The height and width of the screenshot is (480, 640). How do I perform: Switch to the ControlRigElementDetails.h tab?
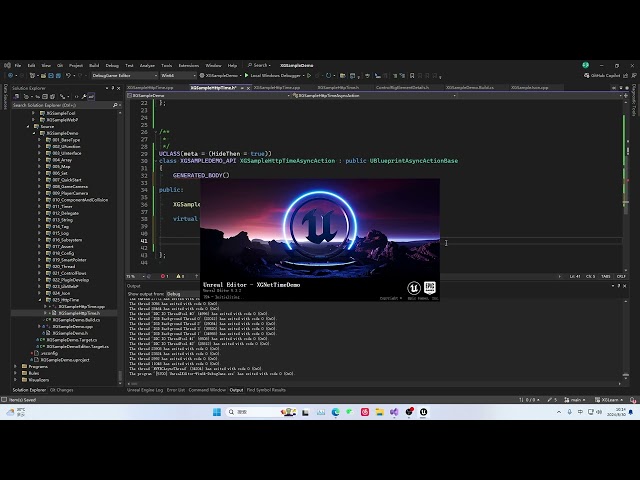[402, 88]
